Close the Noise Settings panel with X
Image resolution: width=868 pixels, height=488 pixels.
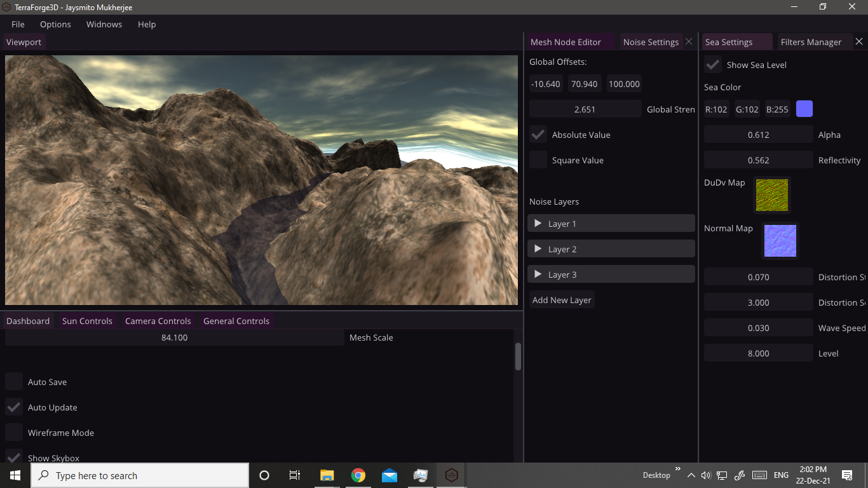(x=689, y=41)
